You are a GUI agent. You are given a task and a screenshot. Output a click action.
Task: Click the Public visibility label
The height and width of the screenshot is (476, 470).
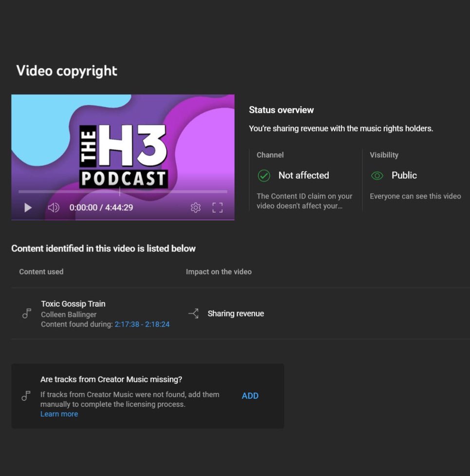point(404,176)
